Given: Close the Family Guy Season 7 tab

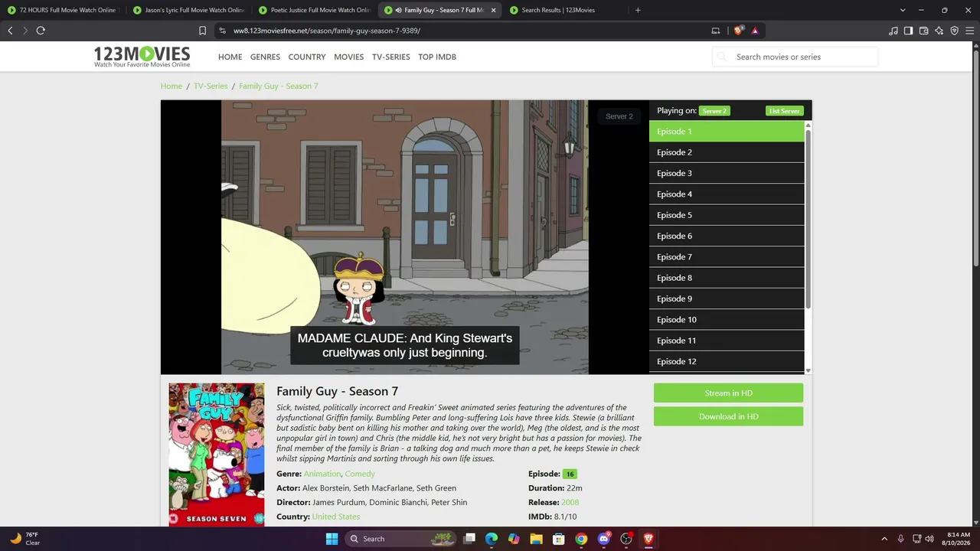Looking at the screenshot, I should 494,10.
